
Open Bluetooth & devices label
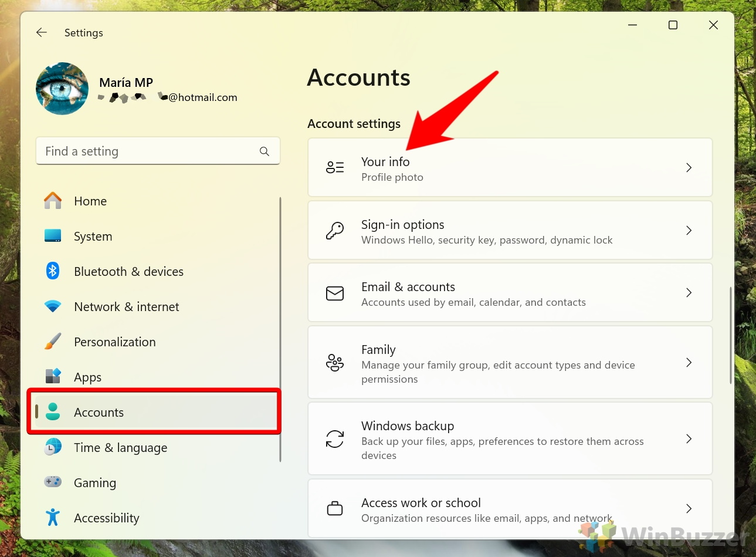click(128, 272)
